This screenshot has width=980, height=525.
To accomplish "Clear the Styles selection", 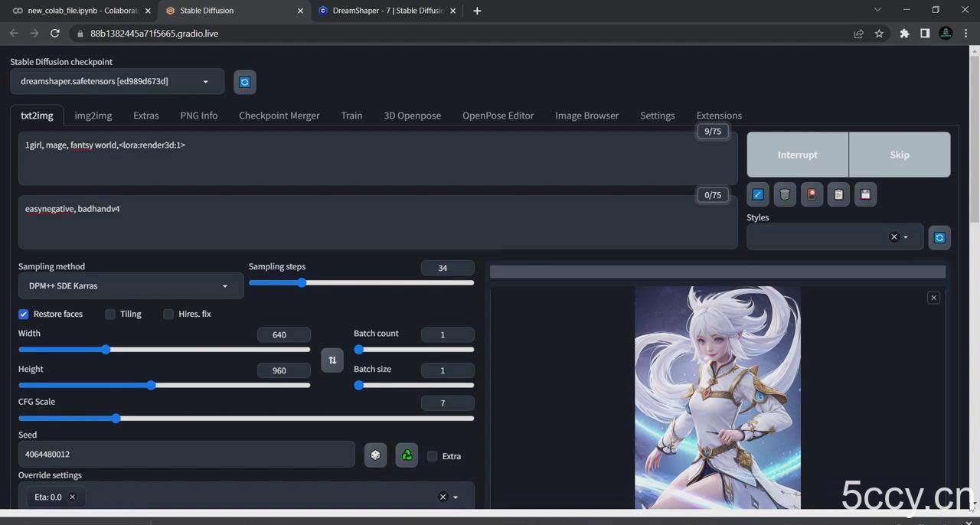I will point(893,237).
